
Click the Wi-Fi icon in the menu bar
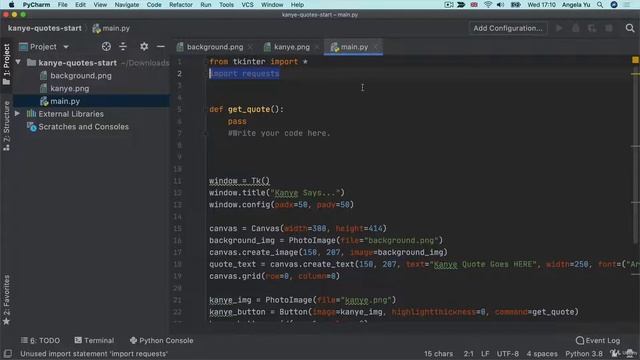[x=488, y=4]
